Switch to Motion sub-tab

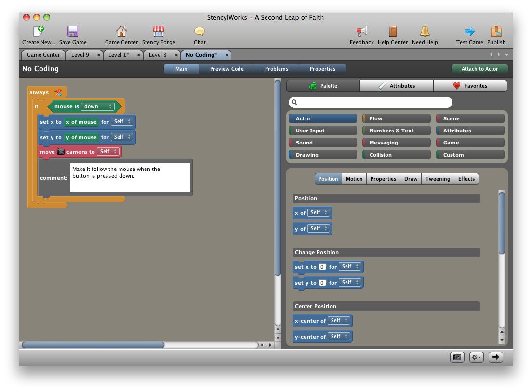pos(354,179)
